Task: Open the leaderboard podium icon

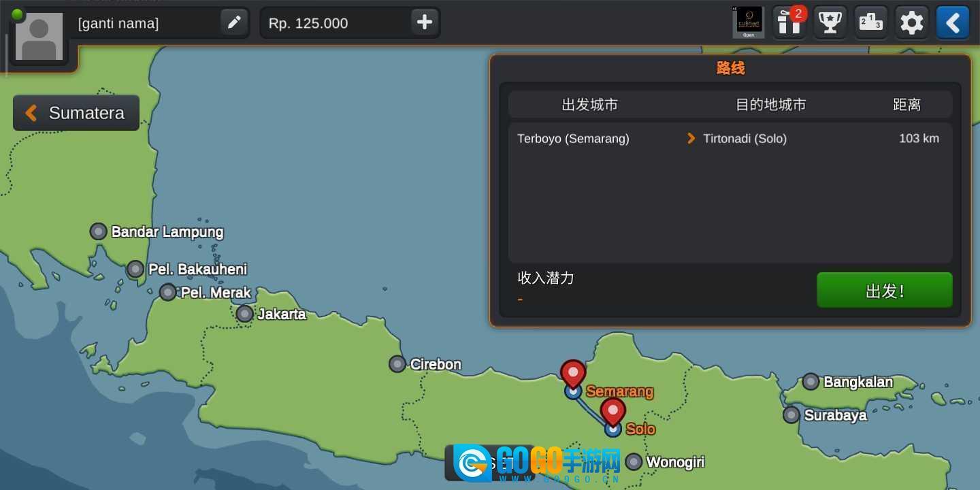Action: pos(871,23)
